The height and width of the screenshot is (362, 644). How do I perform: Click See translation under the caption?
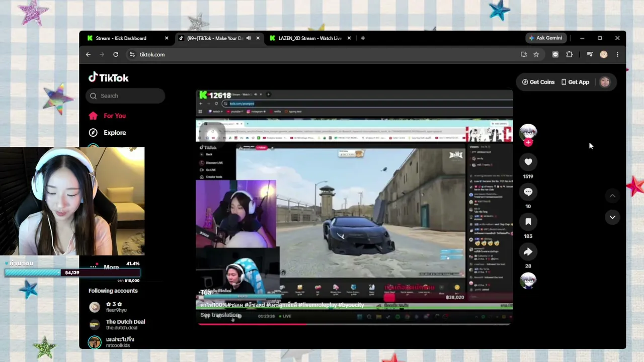click(x=220, y=315)
